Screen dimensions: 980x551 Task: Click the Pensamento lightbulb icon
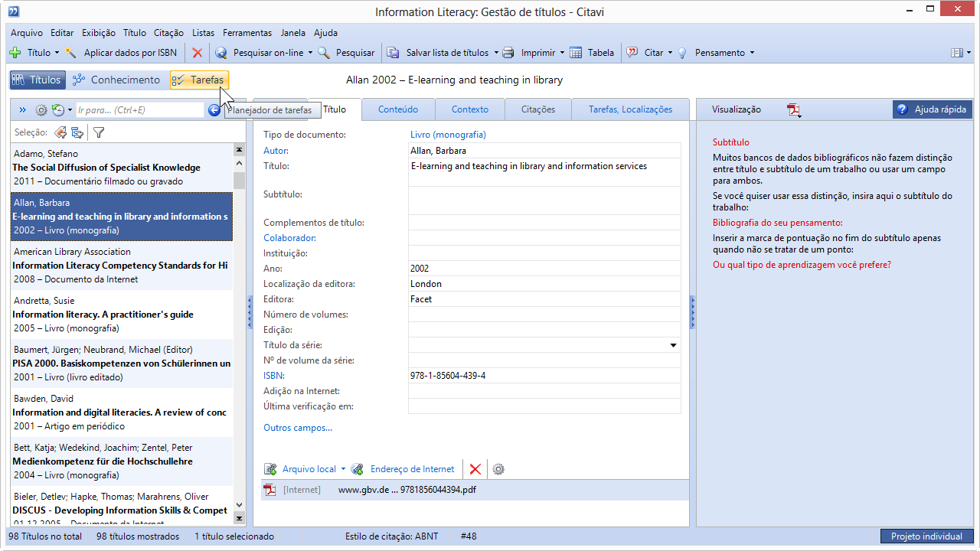682,53
